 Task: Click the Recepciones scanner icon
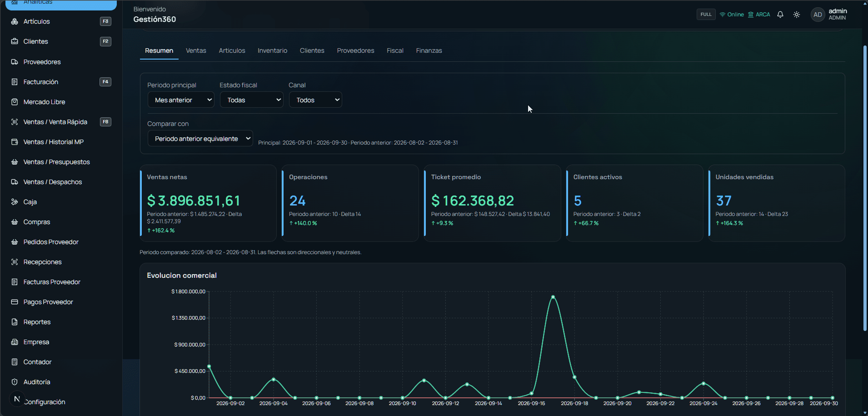pyautogui.click(x=15, y=262)
